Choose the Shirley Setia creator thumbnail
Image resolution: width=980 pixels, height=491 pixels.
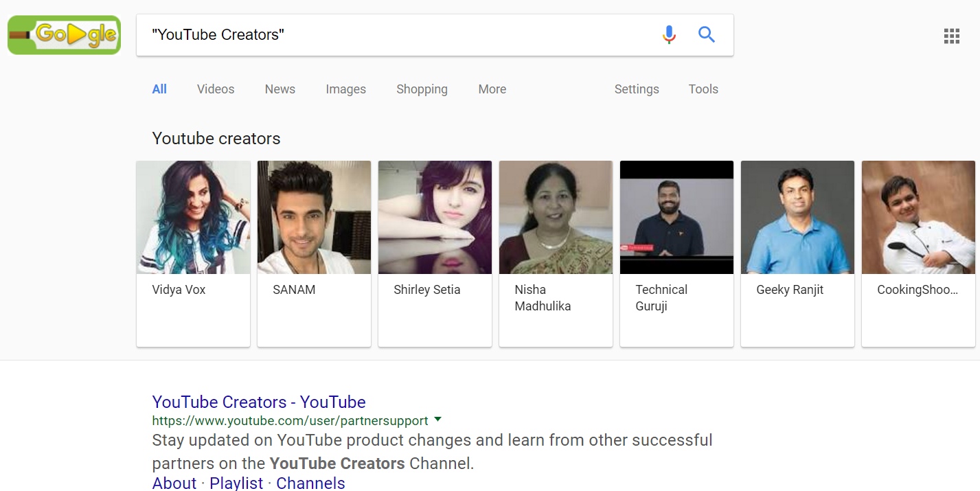pyautogui.click(x=435, y=218)
